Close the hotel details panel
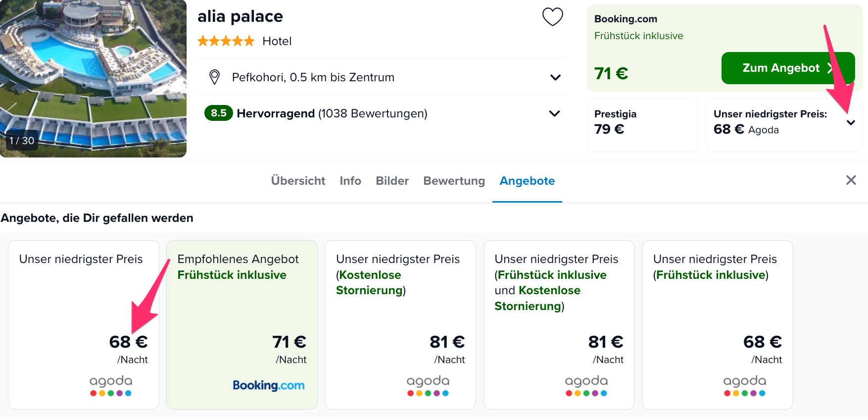The image size is (868, 420). pyautogui.click(x=851, y=180)
